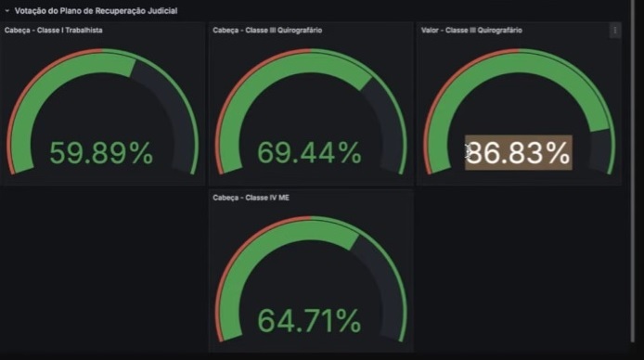Click the 59.89% gauge value
This screenshot has width=644, height=360.
(x=101, y=153)
